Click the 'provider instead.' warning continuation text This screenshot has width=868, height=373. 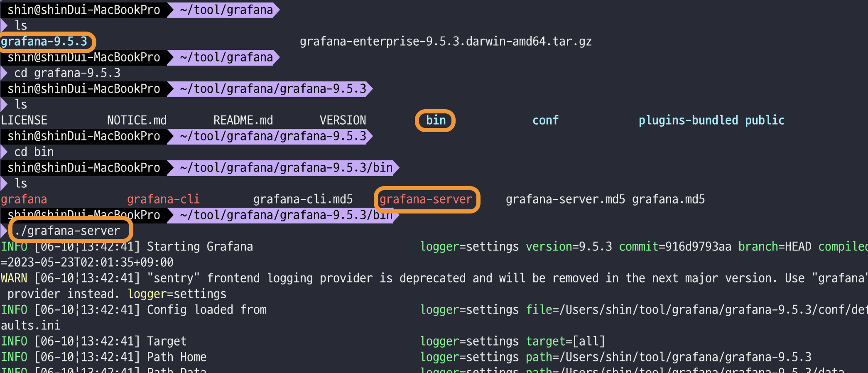point(64,294)
